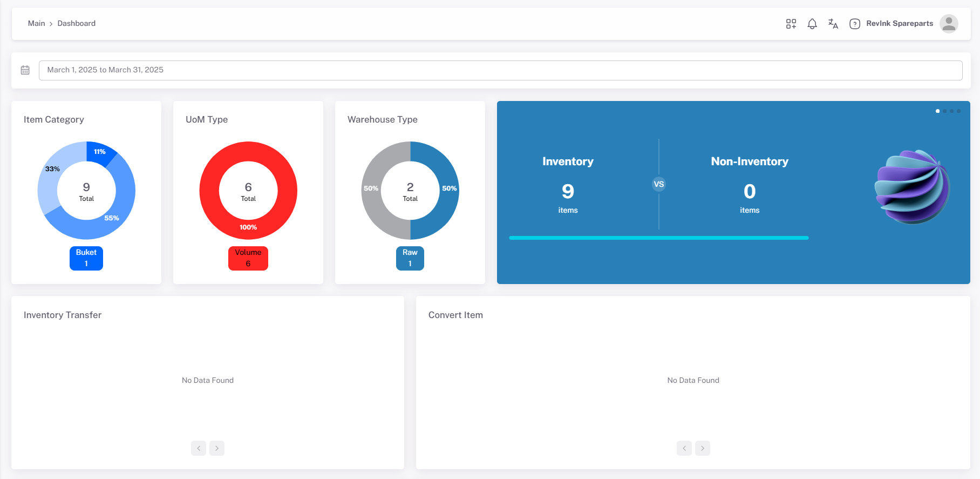This screenshot has width=980, height=479.
Task: Open the help question mark icon
Action: click(855, 24)
